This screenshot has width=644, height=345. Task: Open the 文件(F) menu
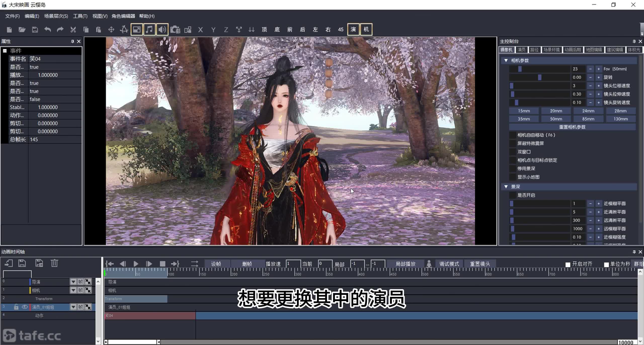coord(12,16)
